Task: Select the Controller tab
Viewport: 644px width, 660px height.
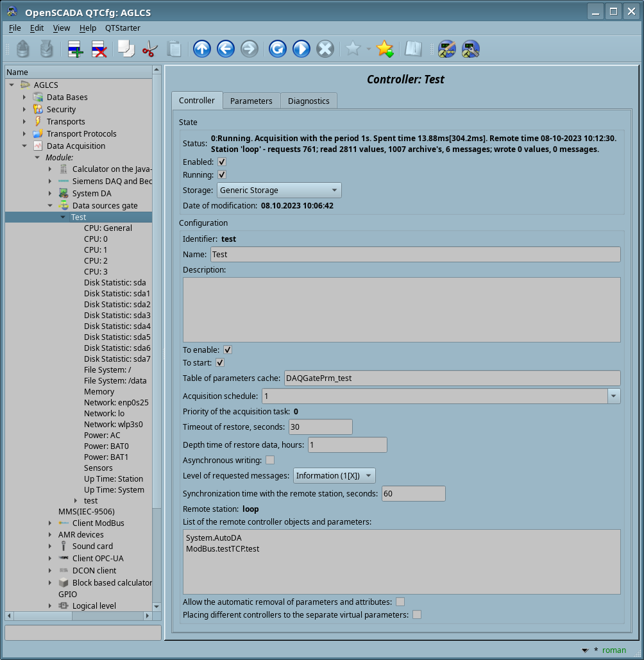Action: [x=197, y=101]
